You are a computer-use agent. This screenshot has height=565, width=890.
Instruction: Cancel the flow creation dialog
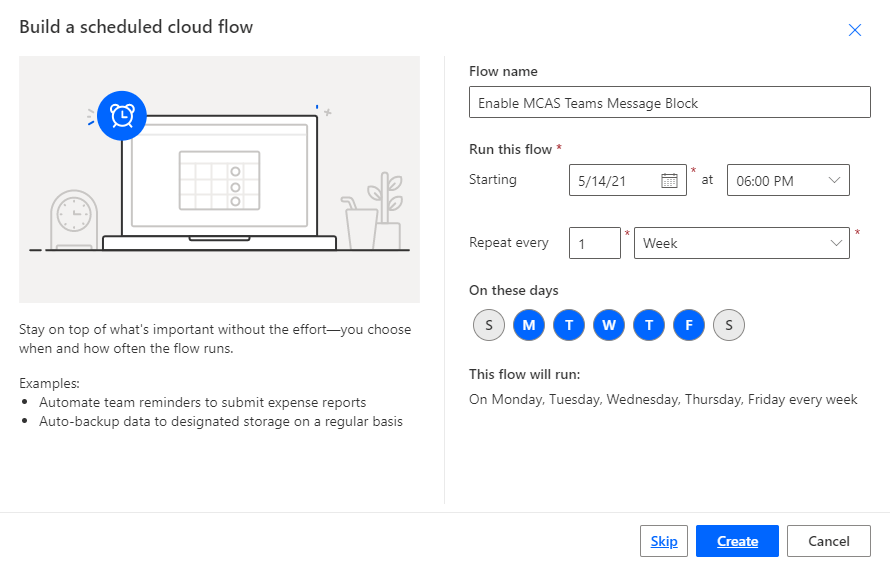828,541
